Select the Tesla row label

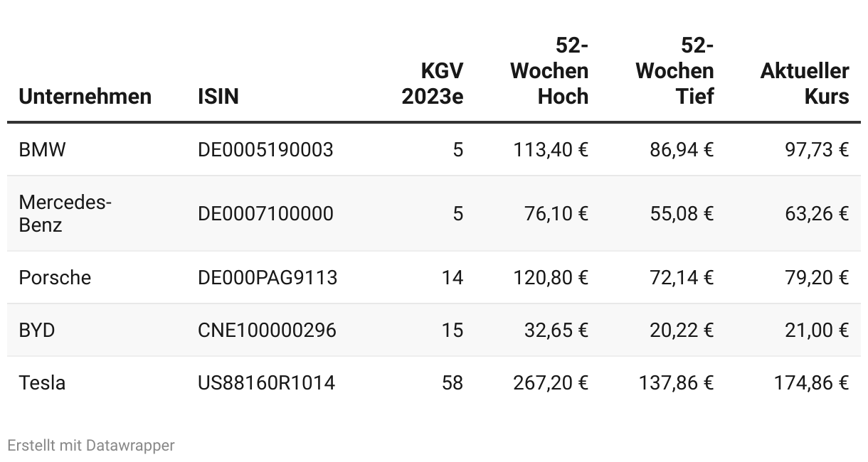tap(42, 383)
